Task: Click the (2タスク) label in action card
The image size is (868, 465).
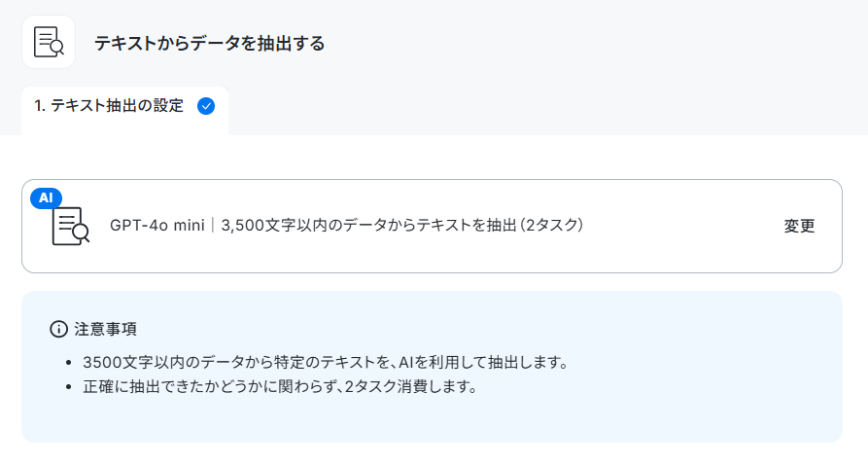Action: [551, 226]
